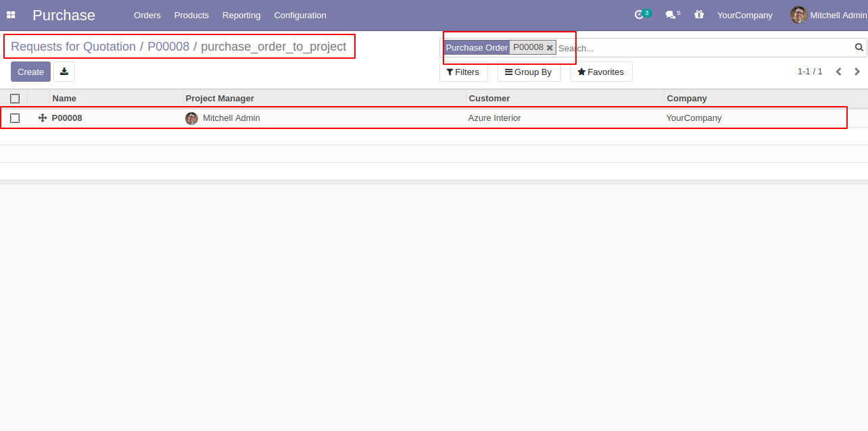Image resolution: width=868 pixels, height=431 pixels.
Task: Go to the previous page arrow
Action: point(838,72)
